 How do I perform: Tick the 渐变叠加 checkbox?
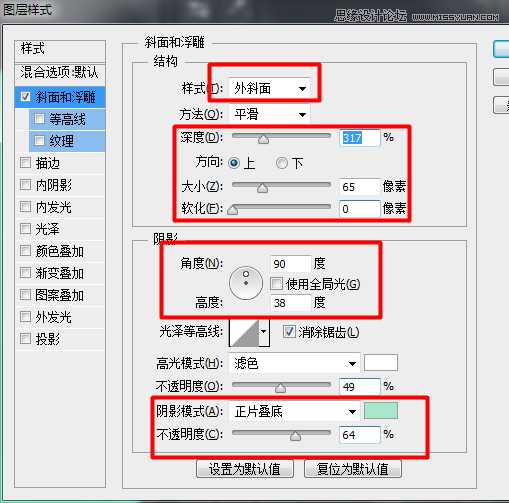(x=25, y=273)
